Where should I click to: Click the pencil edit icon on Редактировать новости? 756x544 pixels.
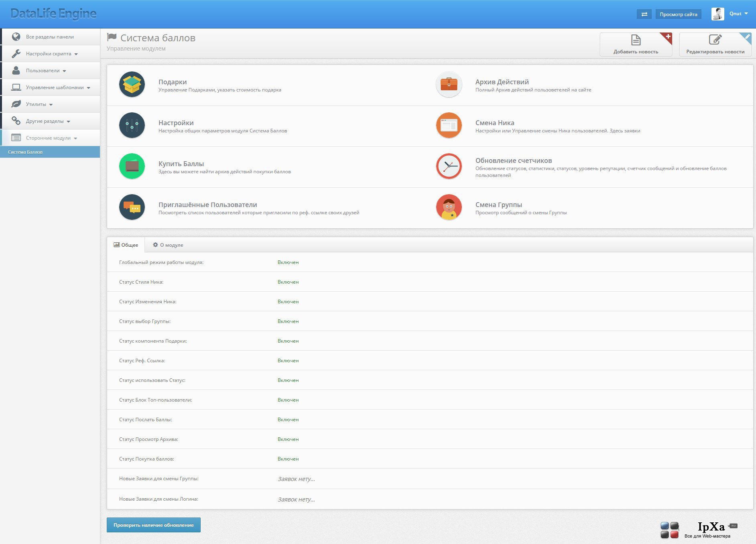click(715, 39)
